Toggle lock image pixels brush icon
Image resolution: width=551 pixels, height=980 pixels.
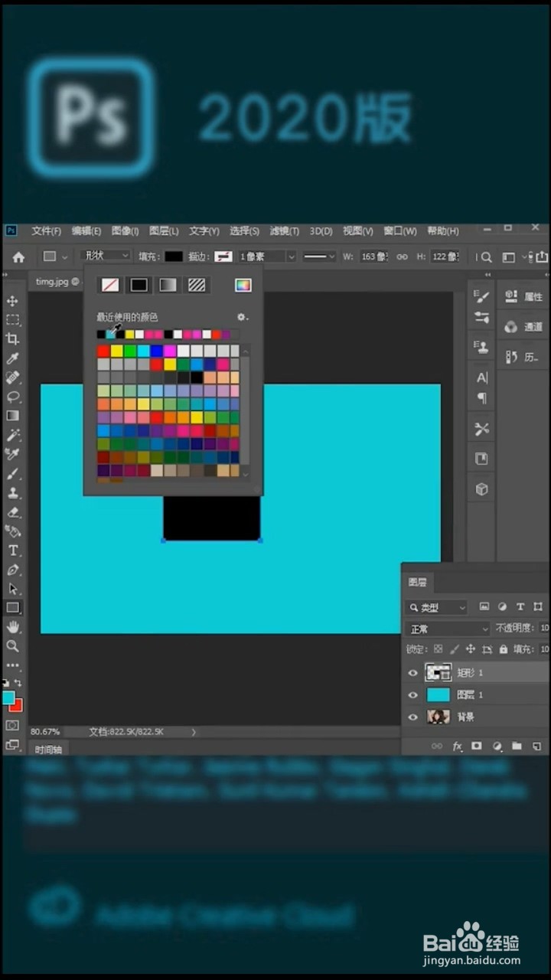click(455, 649)
